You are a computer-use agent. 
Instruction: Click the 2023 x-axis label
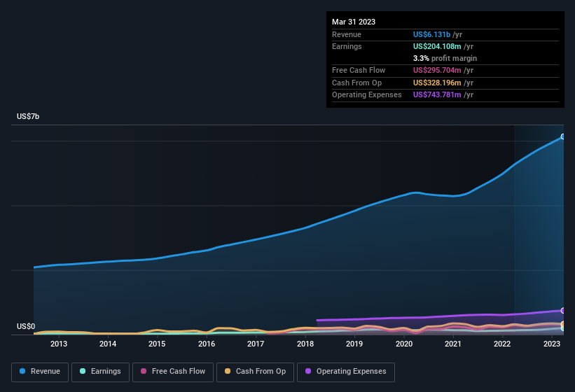(x=551, y=344)
